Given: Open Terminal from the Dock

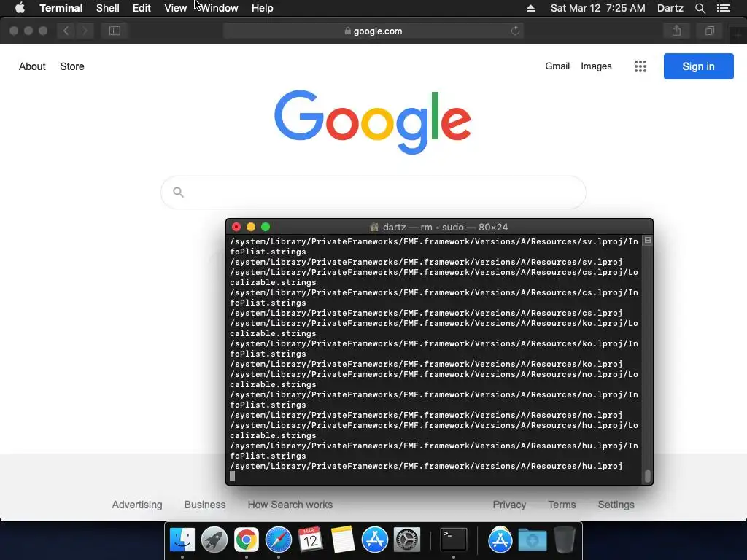Looking at the screenshot, I should point(453,540).
